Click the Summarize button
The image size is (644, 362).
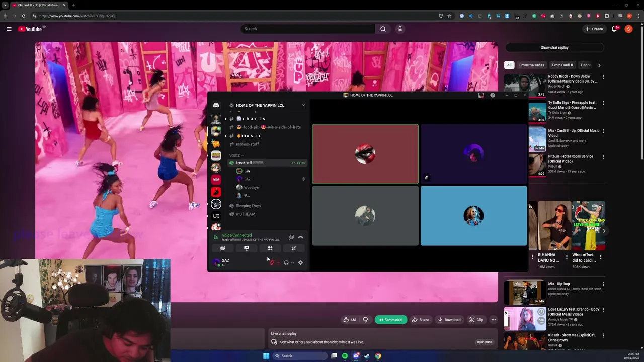tap(390, 320)
